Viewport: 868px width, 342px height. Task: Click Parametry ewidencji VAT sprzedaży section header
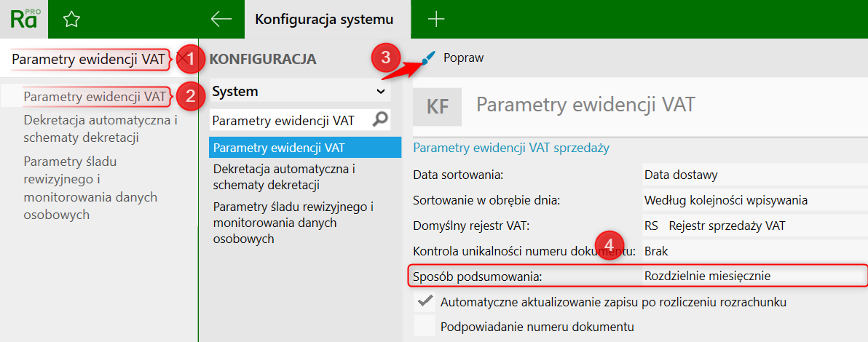511,148
